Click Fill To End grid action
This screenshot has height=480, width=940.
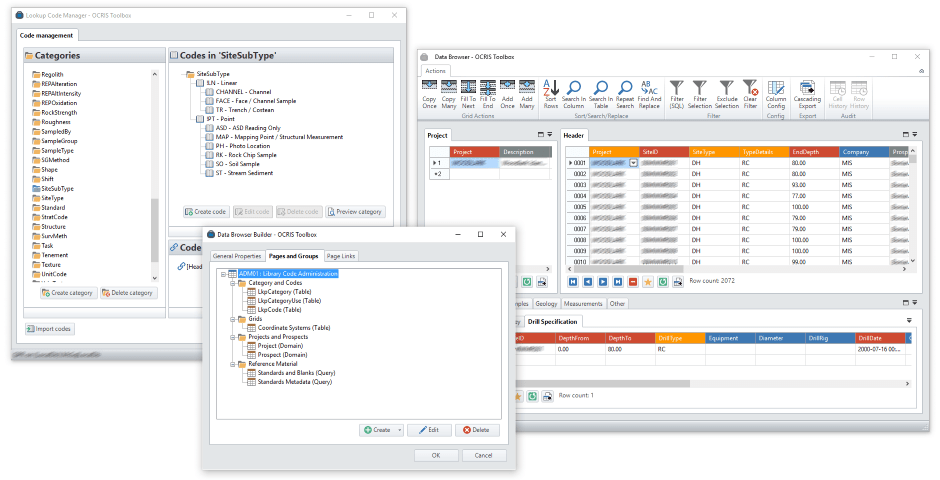coord(487,93)
